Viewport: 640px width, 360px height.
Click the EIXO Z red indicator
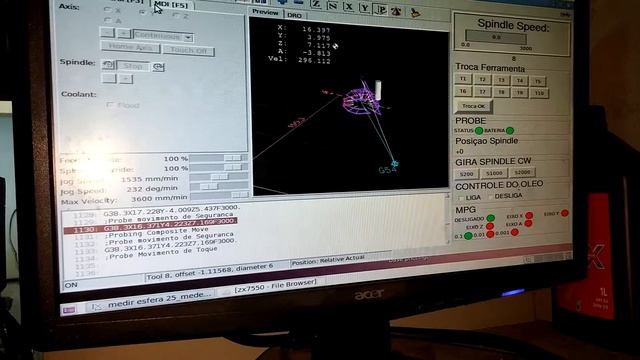coord(490,226)
